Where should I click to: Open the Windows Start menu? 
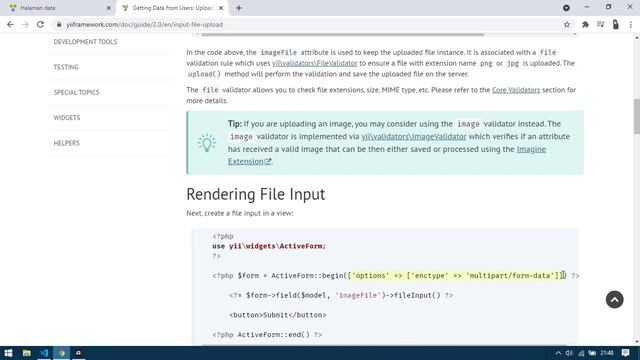pyautogui.click(x=8, y=353)
